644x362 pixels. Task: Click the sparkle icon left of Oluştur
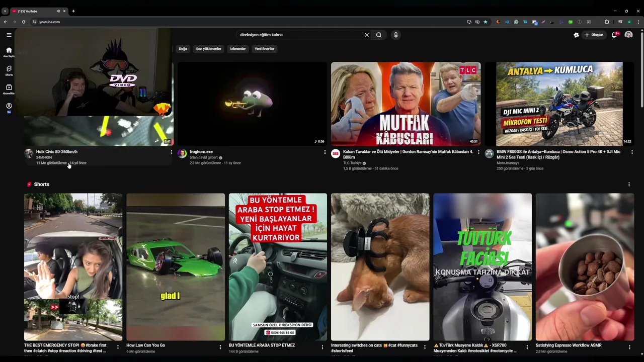(576, 35)
